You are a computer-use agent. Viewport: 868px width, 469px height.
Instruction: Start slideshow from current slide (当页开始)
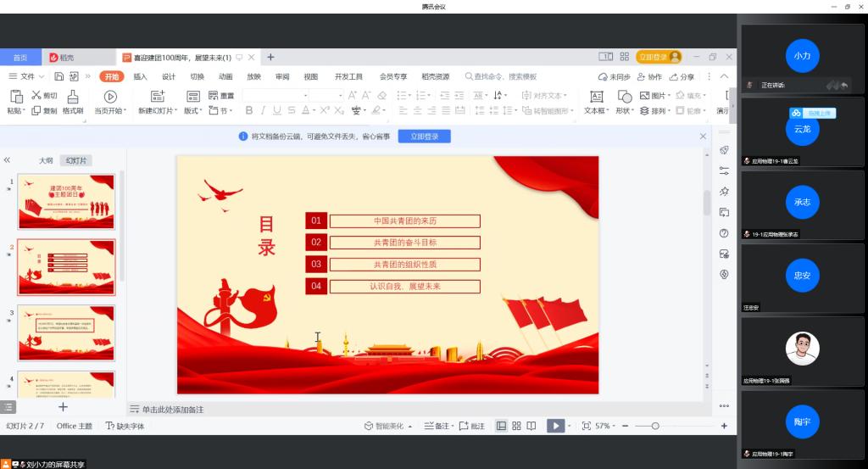click(x=110, y=97)
